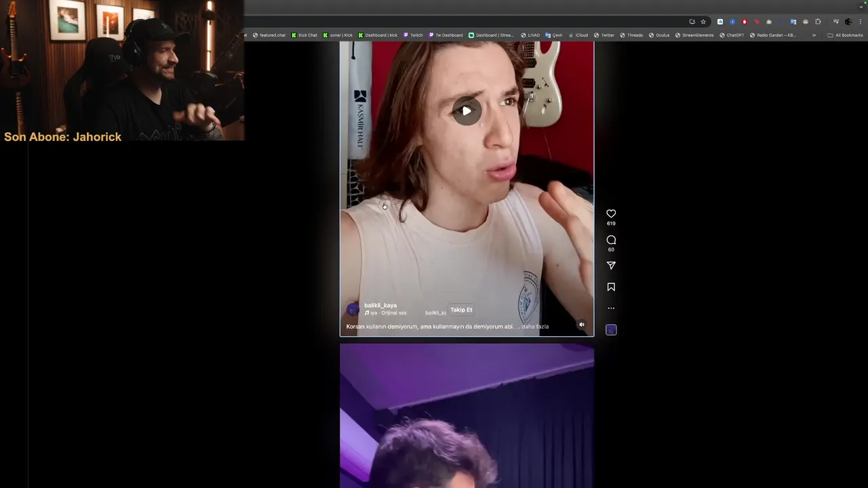The image size is (868, 488).
Task: Bookmark this page with the star icon
Action: 703,22
